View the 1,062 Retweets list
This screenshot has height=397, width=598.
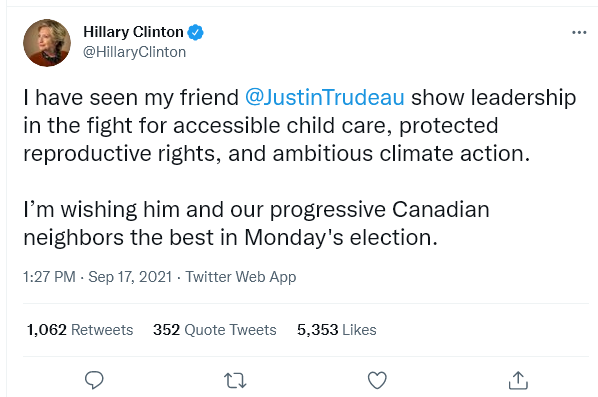tap(80, 330)
